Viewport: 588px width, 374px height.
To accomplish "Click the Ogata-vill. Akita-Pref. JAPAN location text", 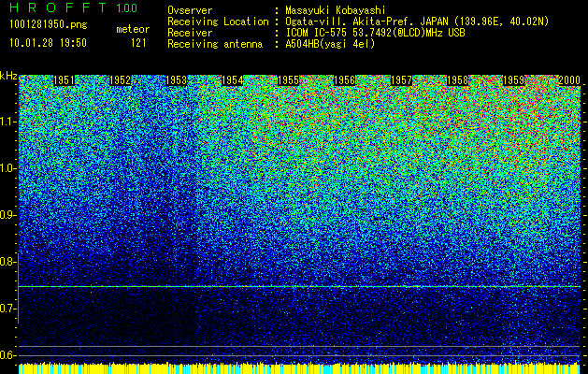I will tap(417, 22).
